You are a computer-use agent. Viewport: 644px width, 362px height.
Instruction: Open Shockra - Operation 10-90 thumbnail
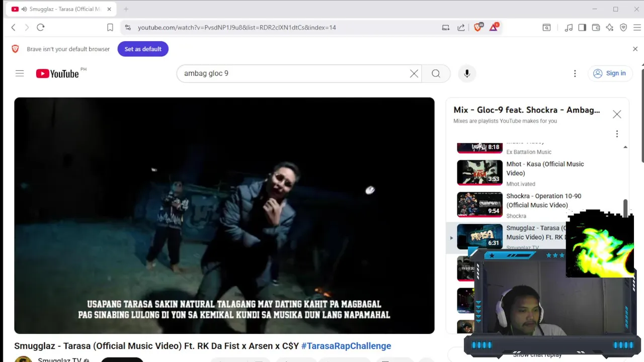[479, 205]
